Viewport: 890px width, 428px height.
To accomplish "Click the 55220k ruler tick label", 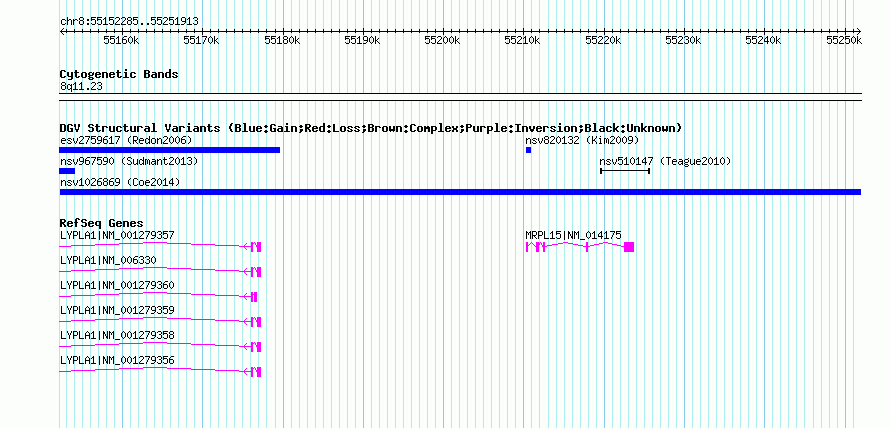I will (x=603, y=40).
